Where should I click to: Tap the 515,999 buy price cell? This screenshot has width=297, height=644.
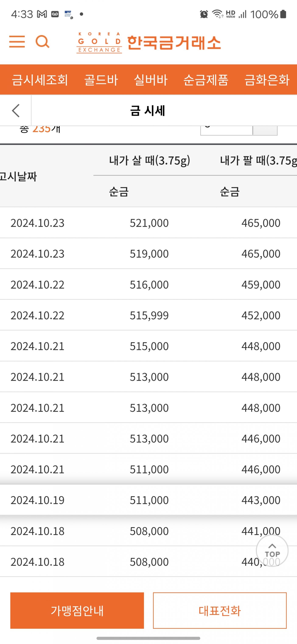tap(149, 315)
